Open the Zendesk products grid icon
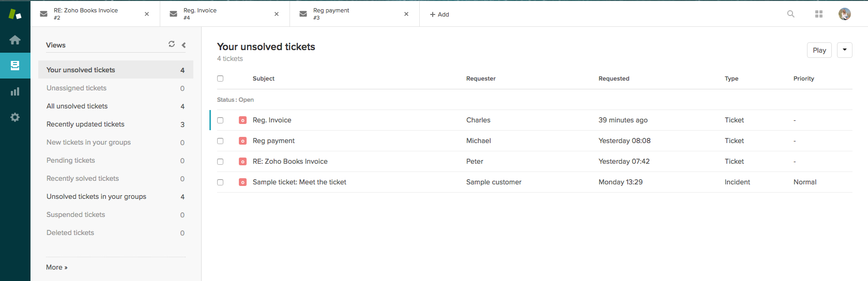This screenshot has height=281, width=868. point(818,14)
